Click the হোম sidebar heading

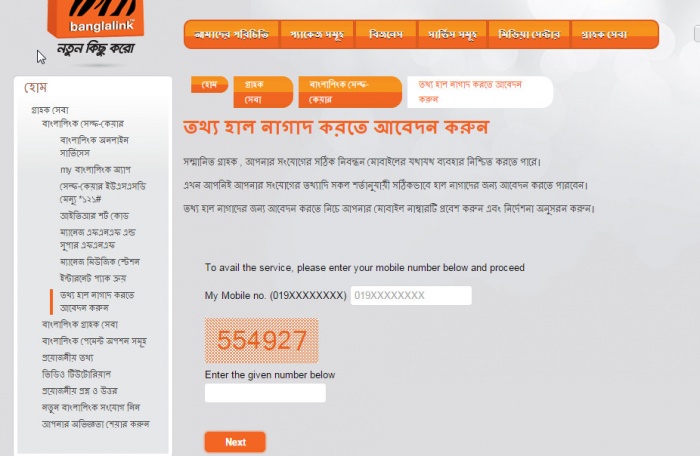(36, 88)
